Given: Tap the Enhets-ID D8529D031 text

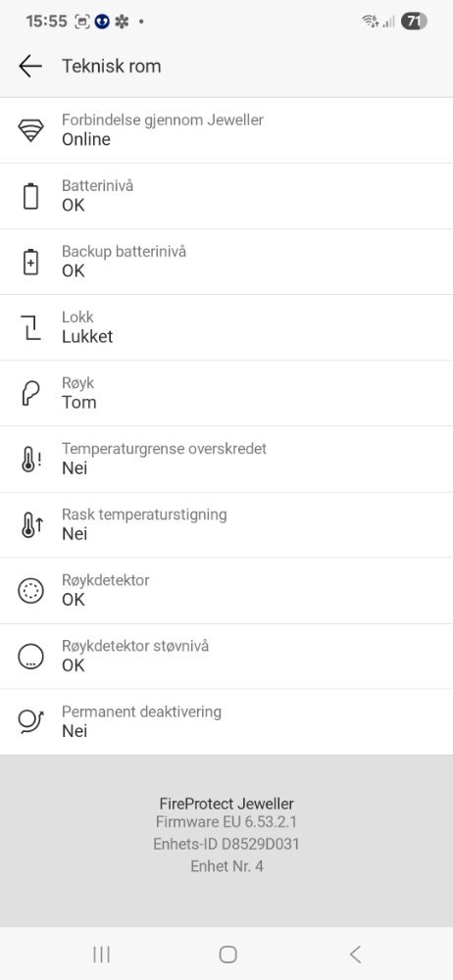Looking at the screenshot, I should click(x=226, y=844).
